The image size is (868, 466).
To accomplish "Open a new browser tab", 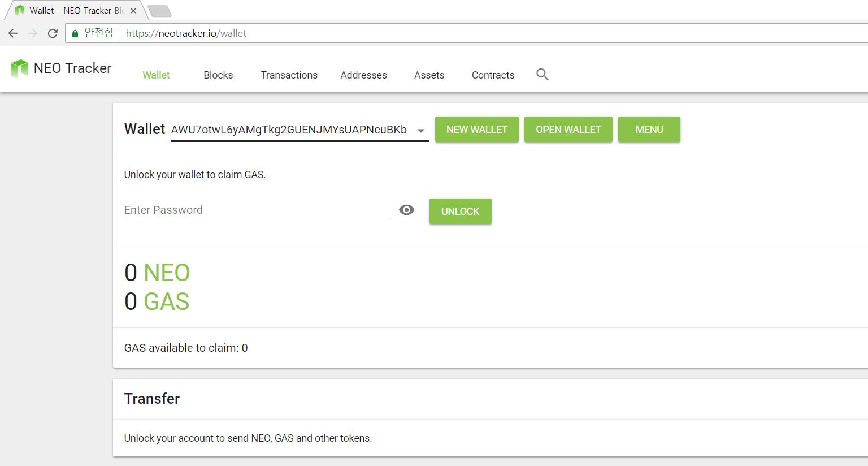I will click(159, 11).
